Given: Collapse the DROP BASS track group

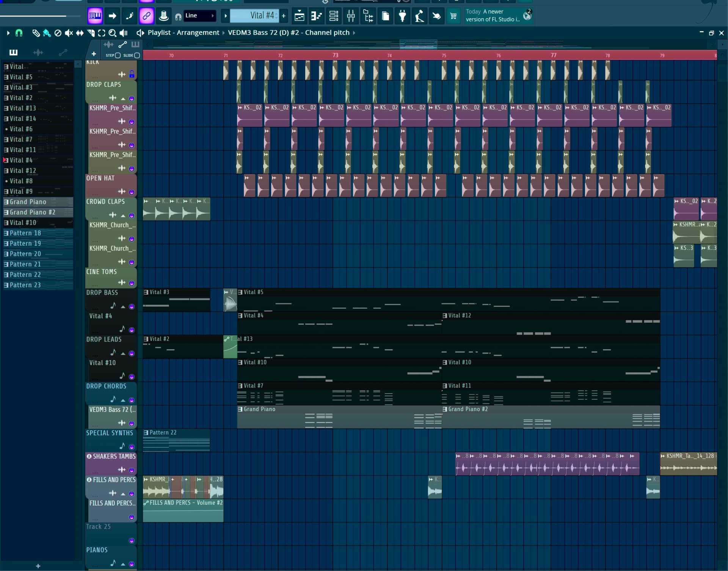Looking at the screenshot, I should click(x=123, y=307).
